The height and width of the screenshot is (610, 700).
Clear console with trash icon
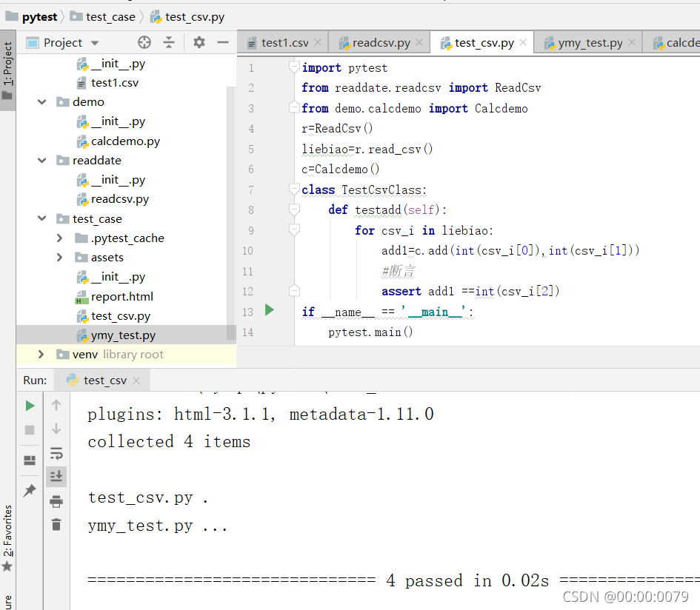click(56, 525)
